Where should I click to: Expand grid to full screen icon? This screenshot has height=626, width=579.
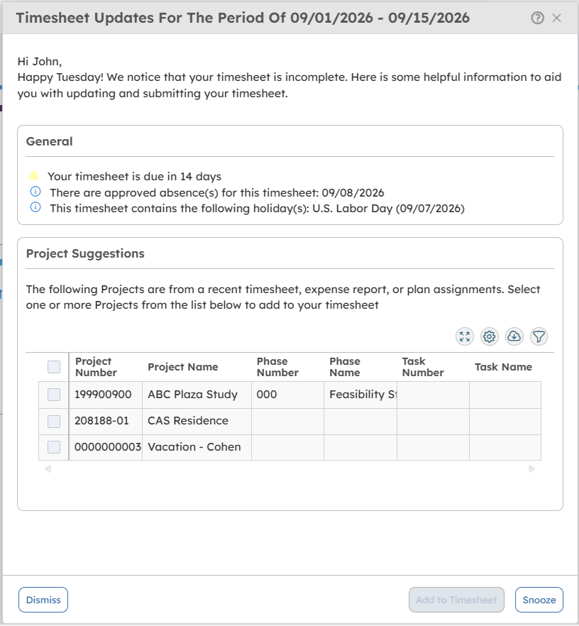coord(464,337)
